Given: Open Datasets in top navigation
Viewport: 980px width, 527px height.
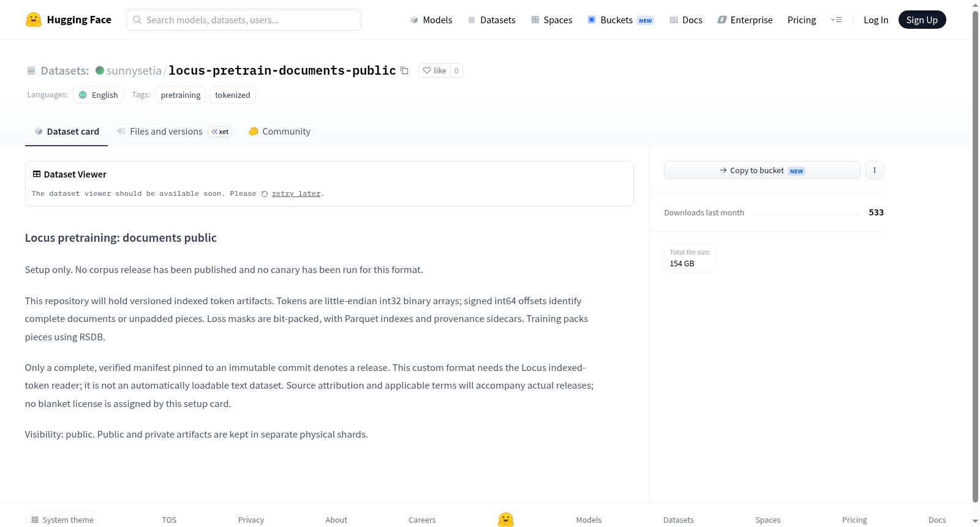Looking at the screenshot, I should [x=492, y=20].
